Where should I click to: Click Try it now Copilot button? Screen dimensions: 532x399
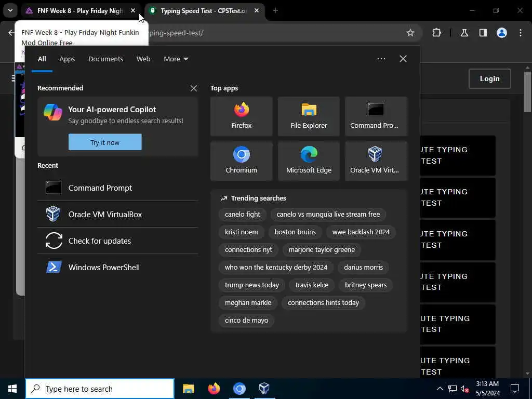coord(105,142)
